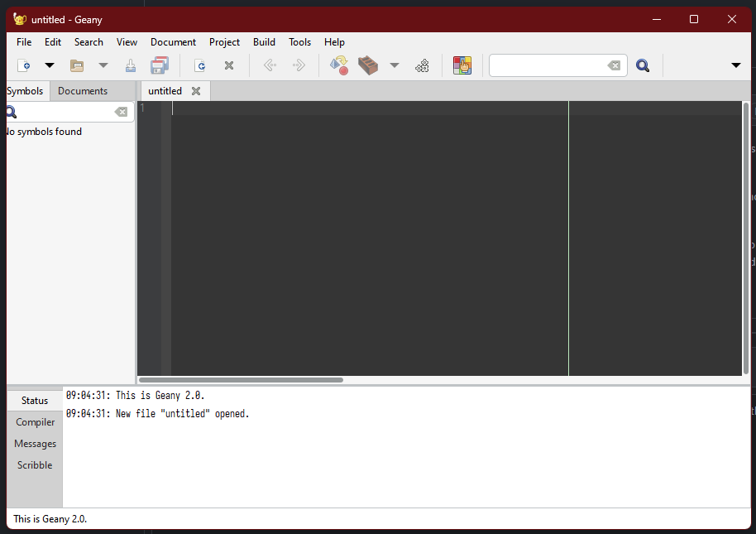The image size is (756, 534).
Task: Run or execute the current file
Action: pos(422,65)
